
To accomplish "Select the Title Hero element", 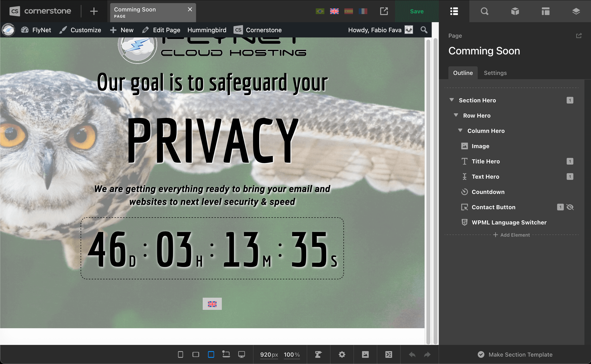I will [x=486, y=161].
